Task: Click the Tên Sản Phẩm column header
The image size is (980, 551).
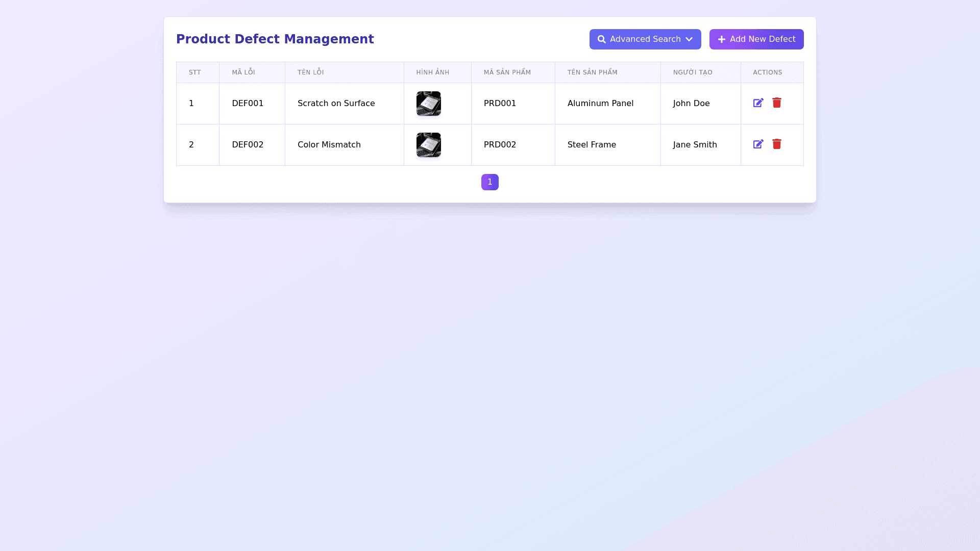Action: point(592,72)
